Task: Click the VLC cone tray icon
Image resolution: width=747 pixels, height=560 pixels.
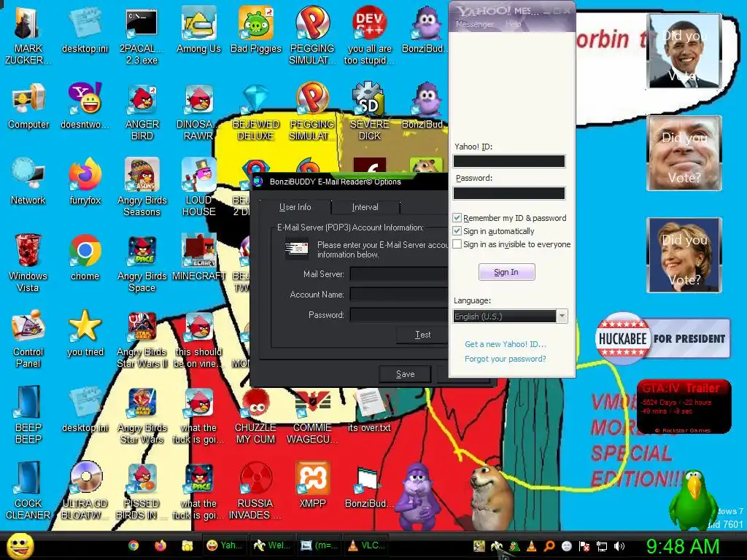Action: 532,546
